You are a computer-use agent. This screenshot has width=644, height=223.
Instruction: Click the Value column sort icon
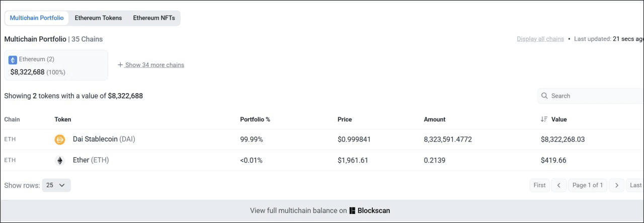[x=544, y=119]
